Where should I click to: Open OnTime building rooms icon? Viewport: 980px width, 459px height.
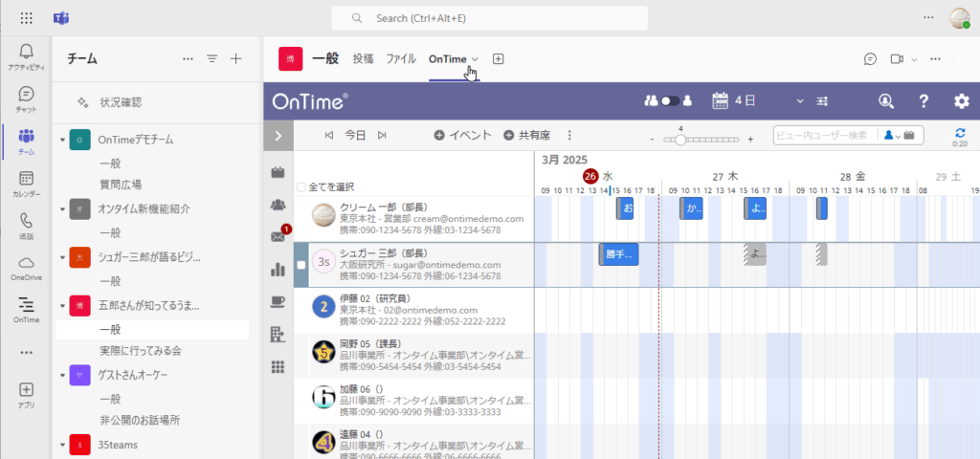point(278,334)
